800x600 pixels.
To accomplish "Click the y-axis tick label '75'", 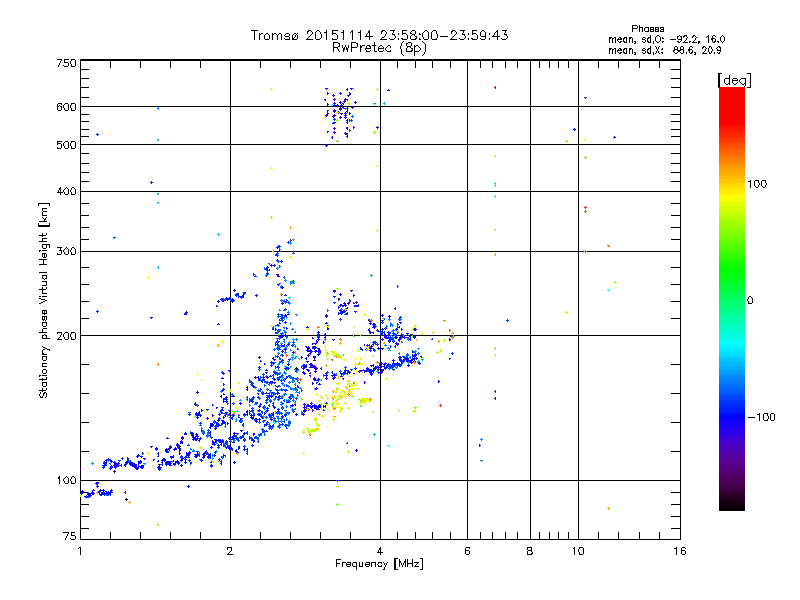I will (x=70, y=536).
